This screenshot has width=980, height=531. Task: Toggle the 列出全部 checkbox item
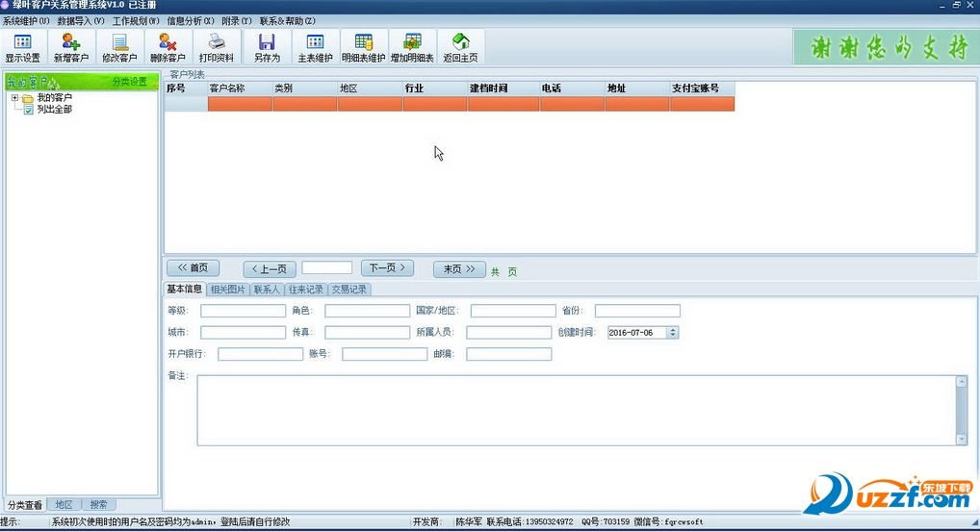coord(28,110)
